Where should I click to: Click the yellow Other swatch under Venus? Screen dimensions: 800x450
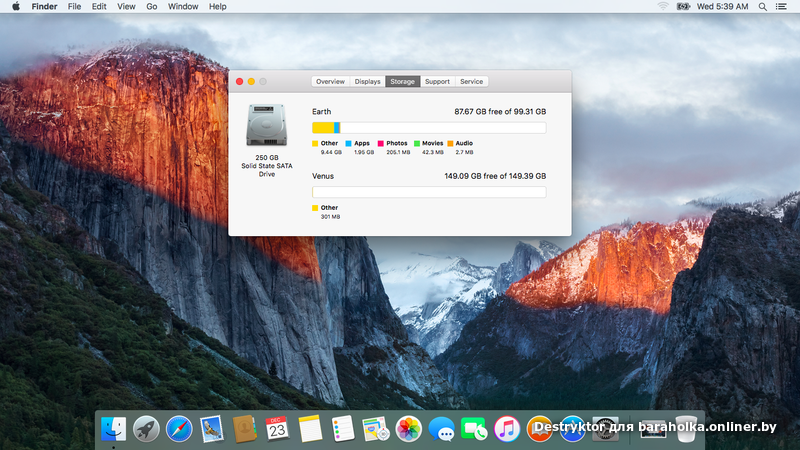(315, 208)
